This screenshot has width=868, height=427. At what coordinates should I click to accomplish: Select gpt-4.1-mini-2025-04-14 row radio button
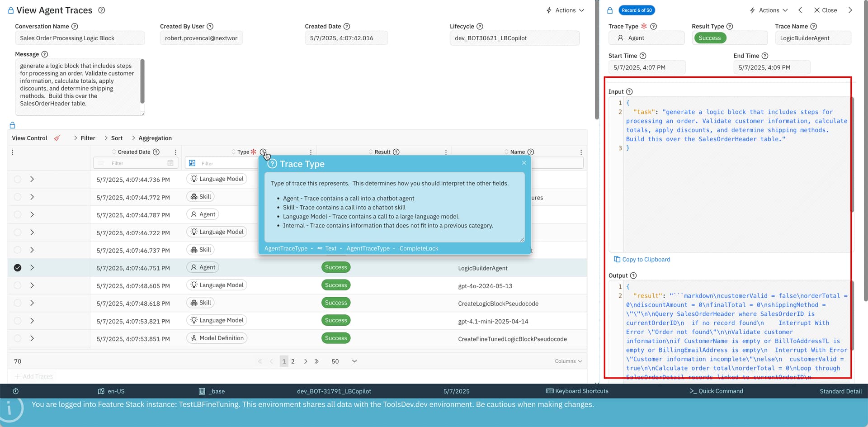[18, 321]
